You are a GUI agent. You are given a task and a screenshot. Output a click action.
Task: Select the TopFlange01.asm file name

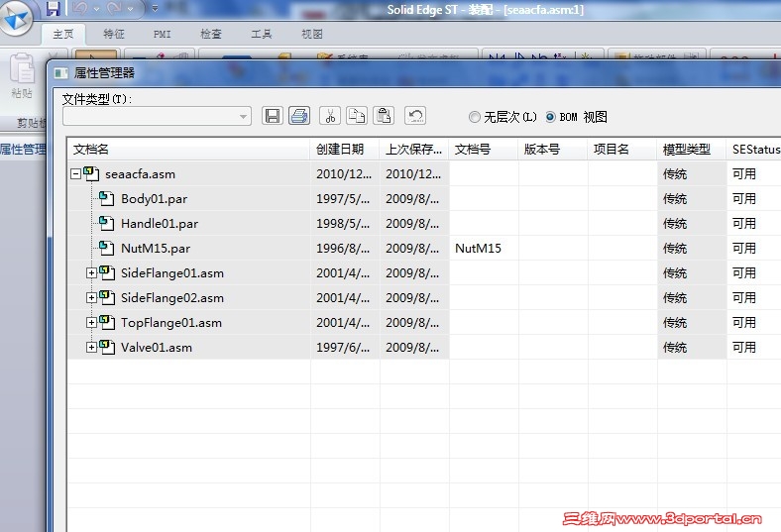coord(171,323)
